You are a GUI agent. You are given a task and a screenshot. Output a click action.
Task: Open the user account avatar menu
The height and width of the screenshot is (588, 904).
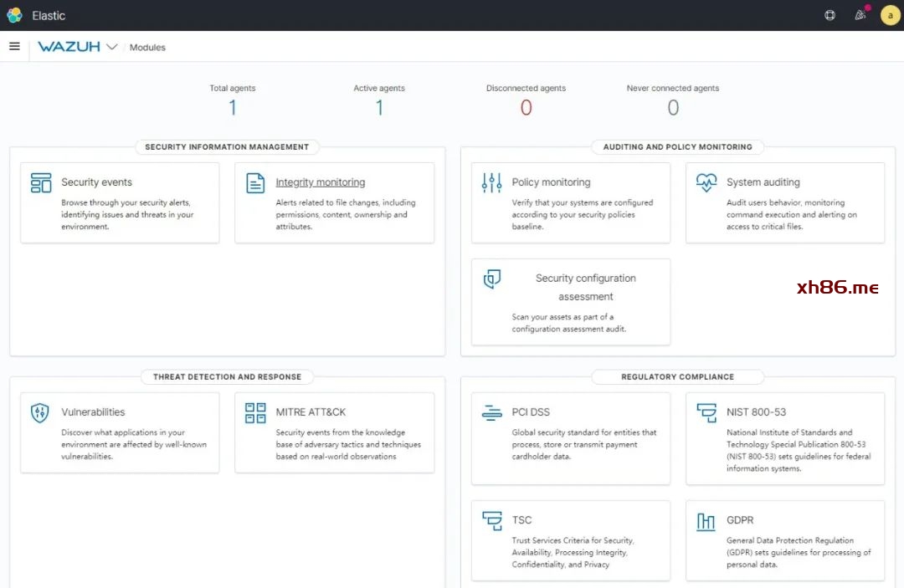(890, 15)
